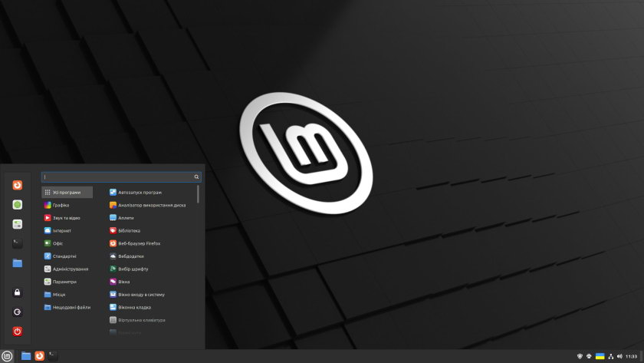Open the network connections tray icon
This screenshot has height=363, width=644.
(611, 356)
